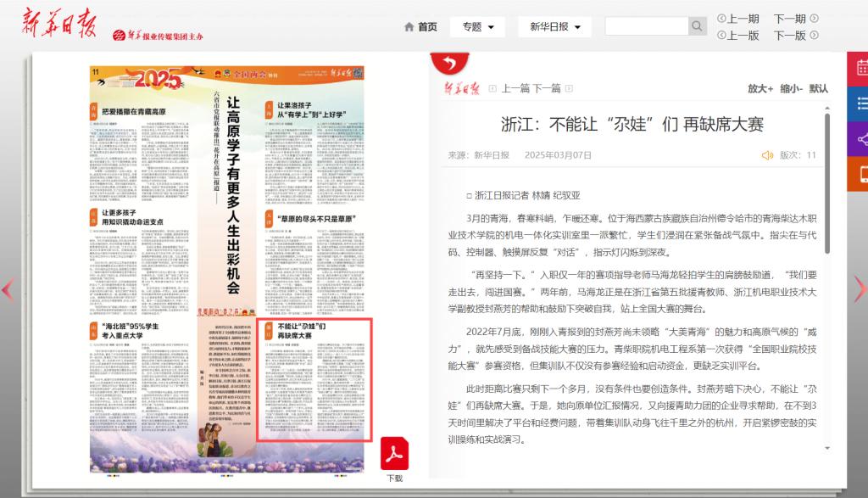Expand the 新华日报 dropdown
Viewport: 868px width, 498px height.
coord(554,27)
